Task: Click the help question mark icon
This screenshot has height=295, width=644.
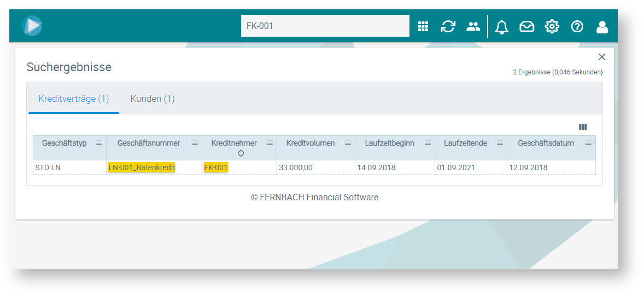Action: point(577,26)
